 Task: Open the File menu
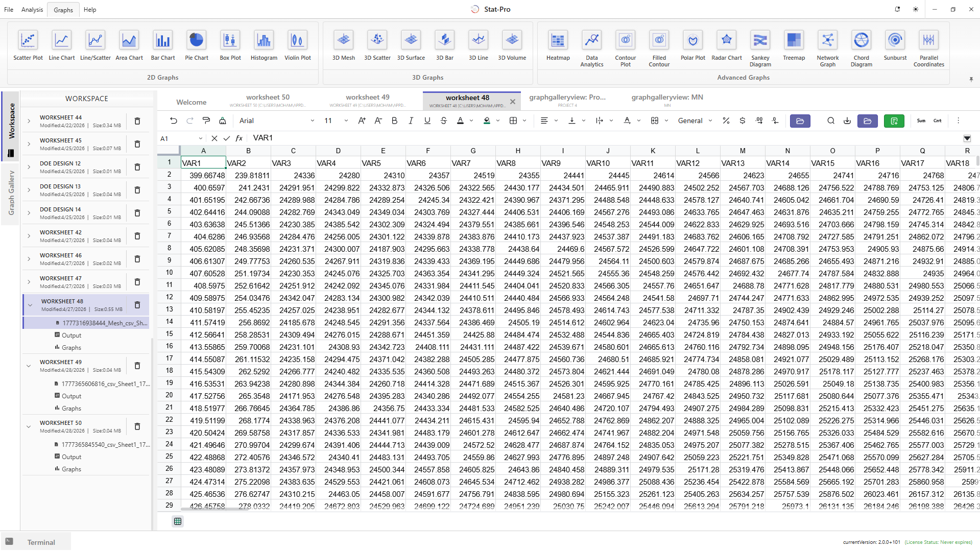[x=9, y=9]
